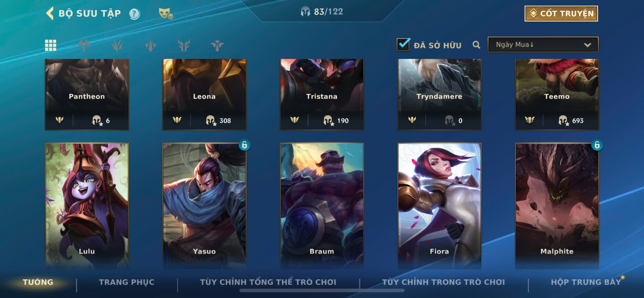Open Tùy Chỉnh Trong Trò Chơi tab
Viewport: 644px width, 298px height.
click(x=443, y=282)
